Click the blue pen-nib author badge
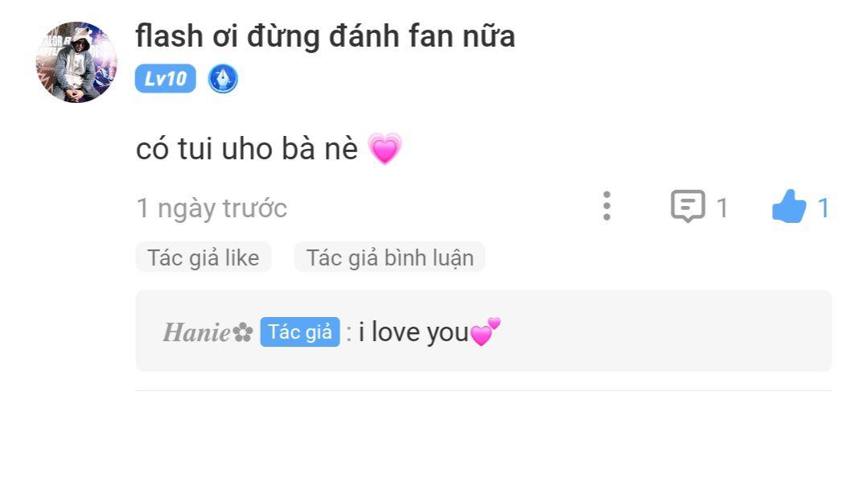This screenshot has height=482, width=868. point(223,78)
